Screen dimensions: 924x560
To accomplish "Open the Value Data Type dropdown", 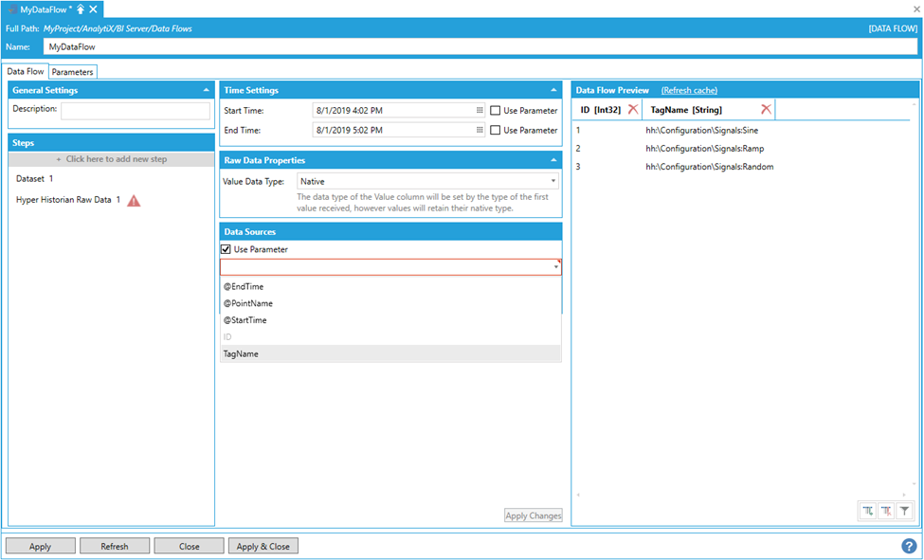I will point(553,181).
